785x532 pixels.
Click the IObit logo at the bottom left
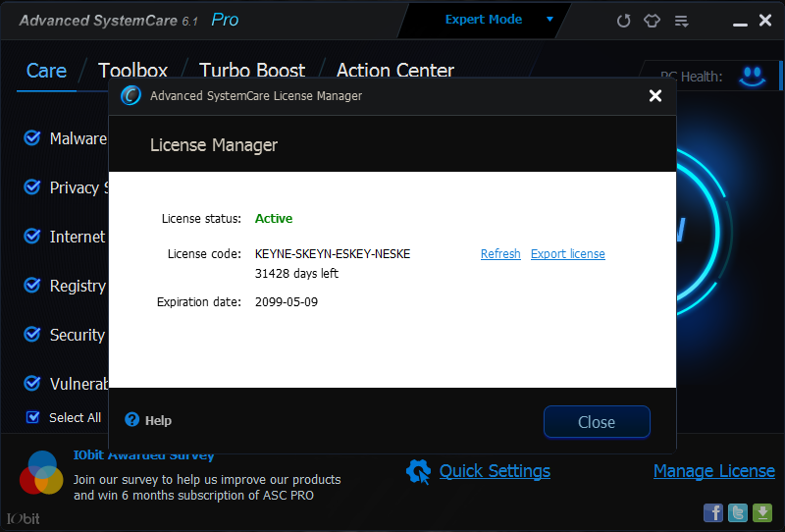pyautogui.click(x=23, y=519)
